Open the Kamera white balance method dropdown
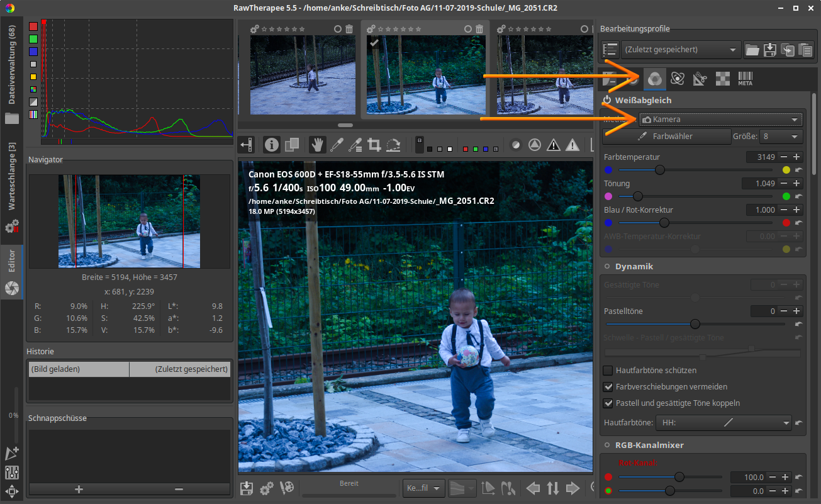This screenshot has height=504, width=821. [x=720, y=120]
